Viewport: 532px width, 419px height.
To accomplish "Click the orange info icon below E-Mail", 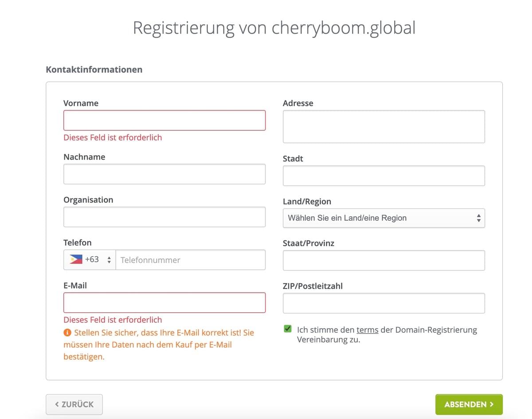I will [67, 333].
